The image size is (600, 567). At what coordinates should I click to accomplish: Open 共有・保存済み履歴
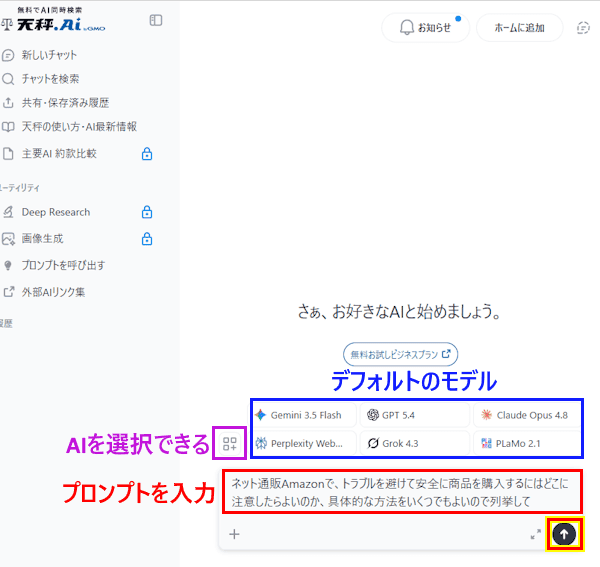[65, 103]
